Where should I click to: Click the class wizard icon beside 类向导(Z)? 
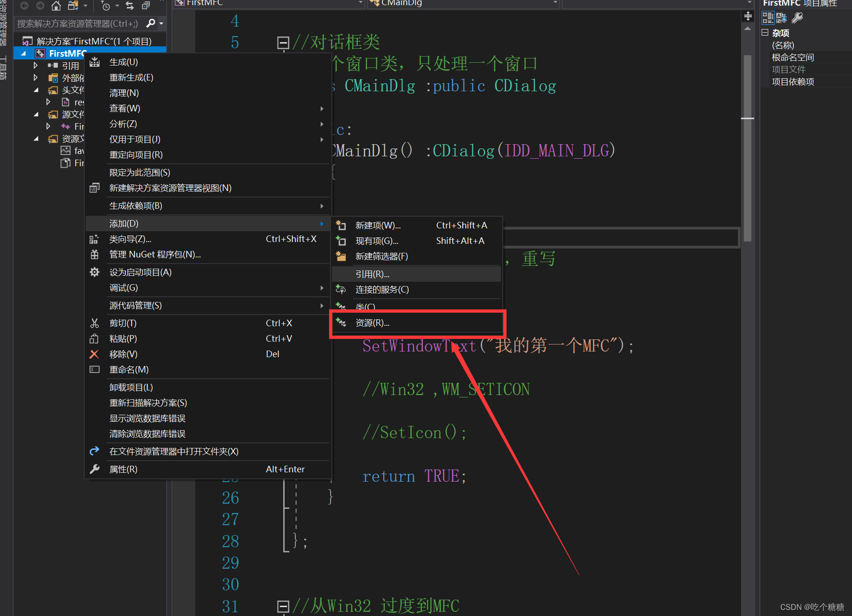[x=95, y=239]
